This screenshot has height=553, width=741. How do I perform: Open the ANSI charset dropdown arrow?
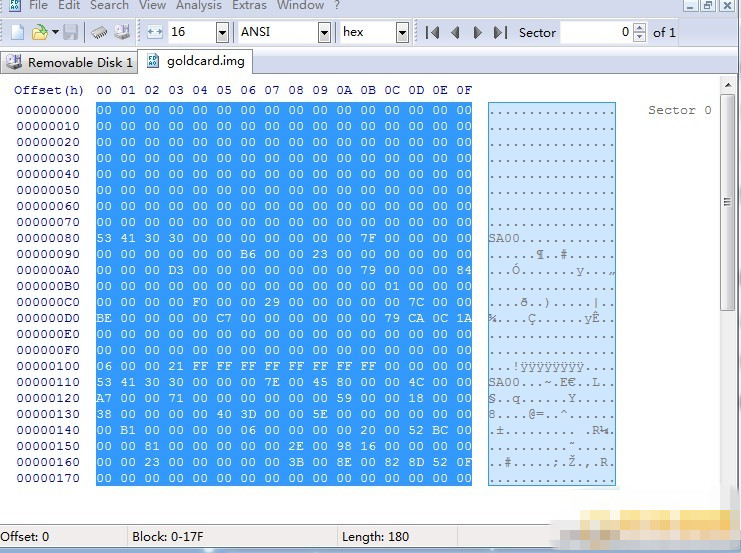tap(324, 33)
